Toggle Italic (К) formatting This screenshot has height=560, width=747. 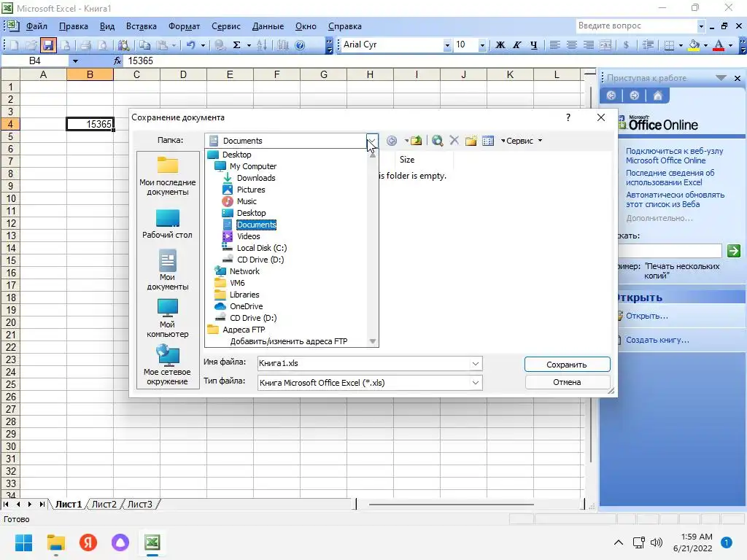[x=517, y=44]
